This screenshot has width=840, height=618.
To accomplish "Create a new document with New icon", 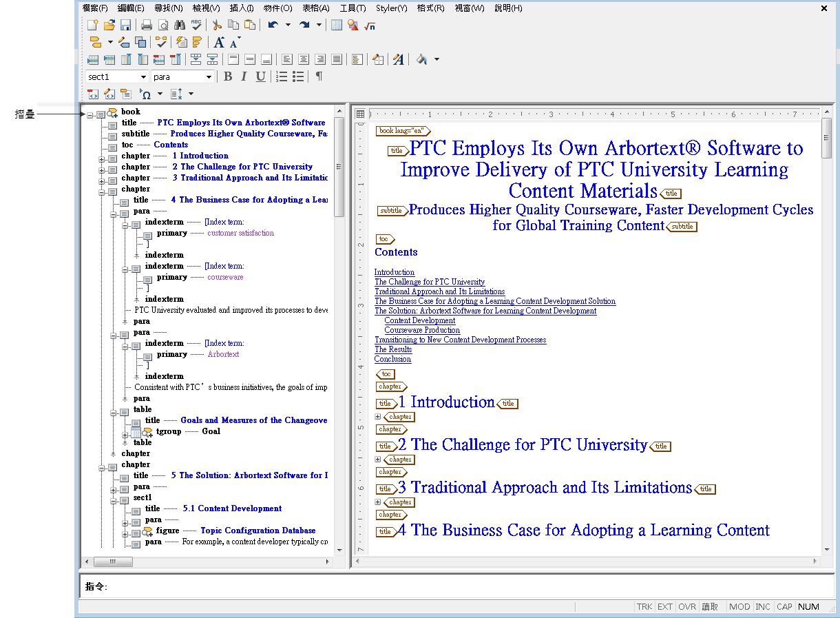I will (93, 25).
